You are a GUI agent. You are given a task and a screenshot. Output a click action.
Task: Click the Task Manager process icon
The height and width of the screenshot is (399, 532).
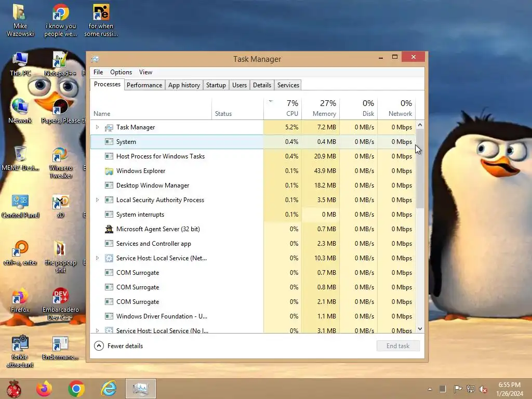tap(109, 127)
